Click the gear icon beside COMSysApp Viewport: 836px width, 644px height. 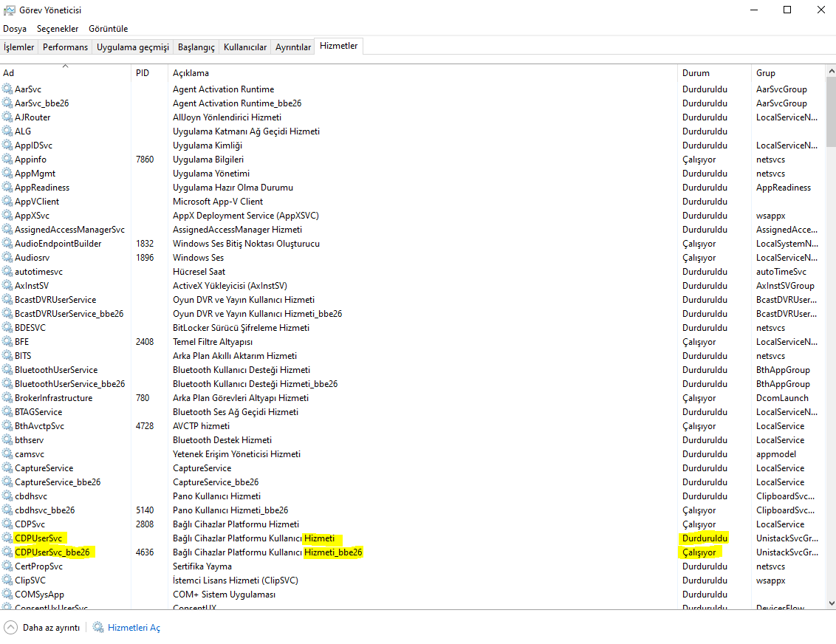pos(7,595)
